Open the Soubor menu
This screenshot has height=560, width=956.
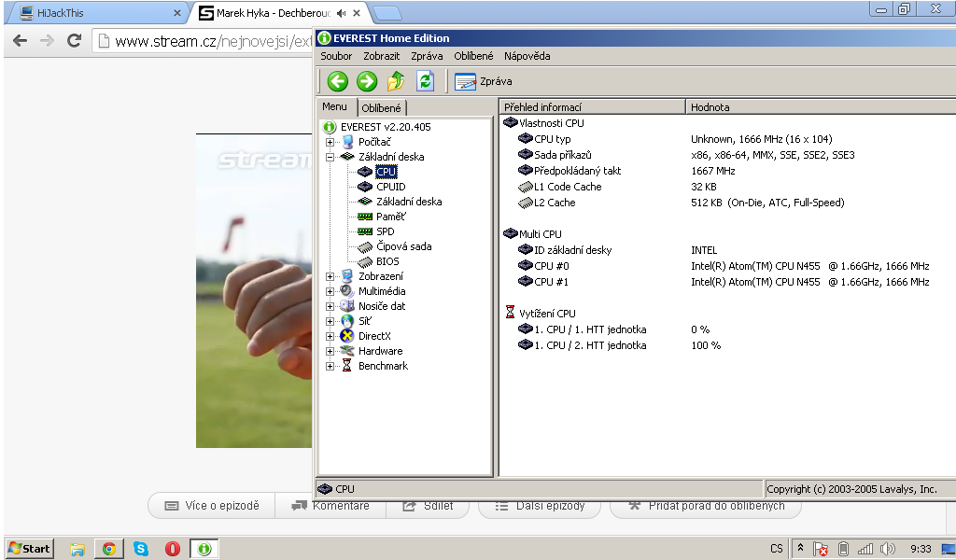[336, 56]
